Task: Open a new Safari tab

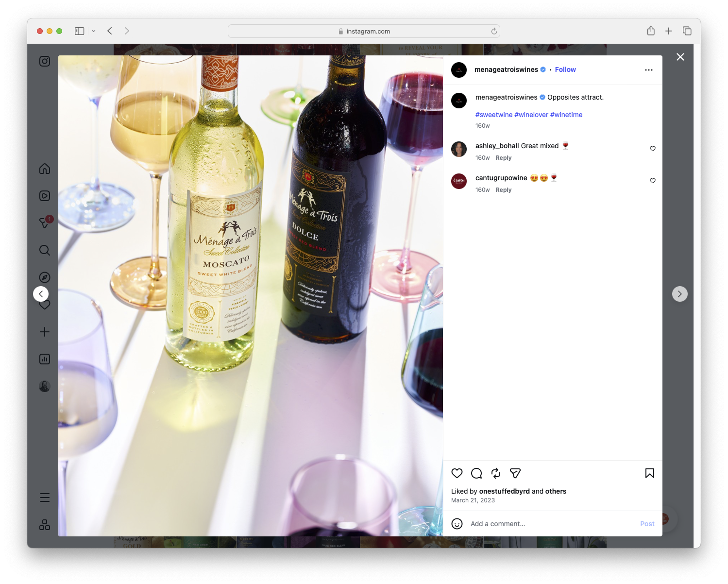Action: click(x=669, y=31)
